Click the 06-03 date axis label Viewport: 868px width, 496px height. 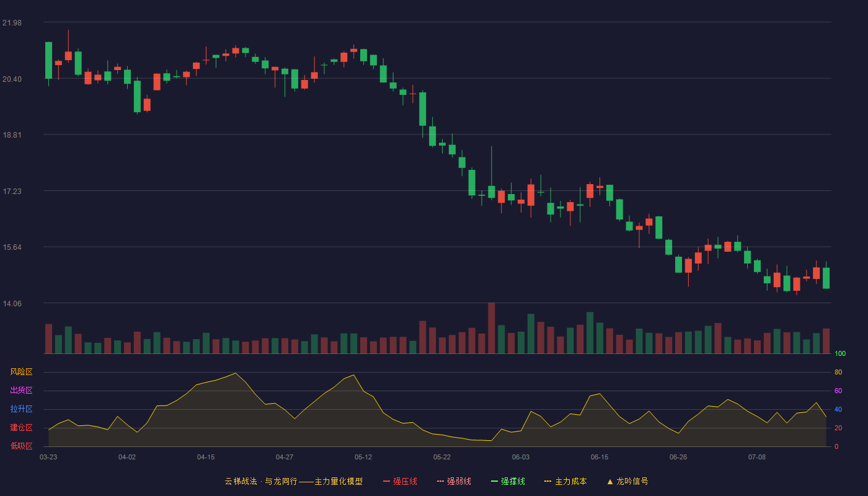click(x=521, y=457)
